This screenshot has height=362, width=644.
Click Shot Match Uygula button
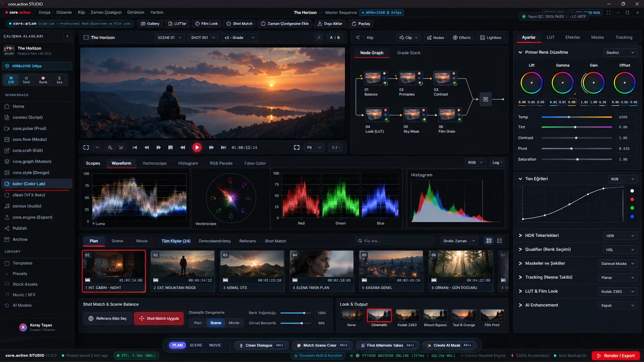159,319
